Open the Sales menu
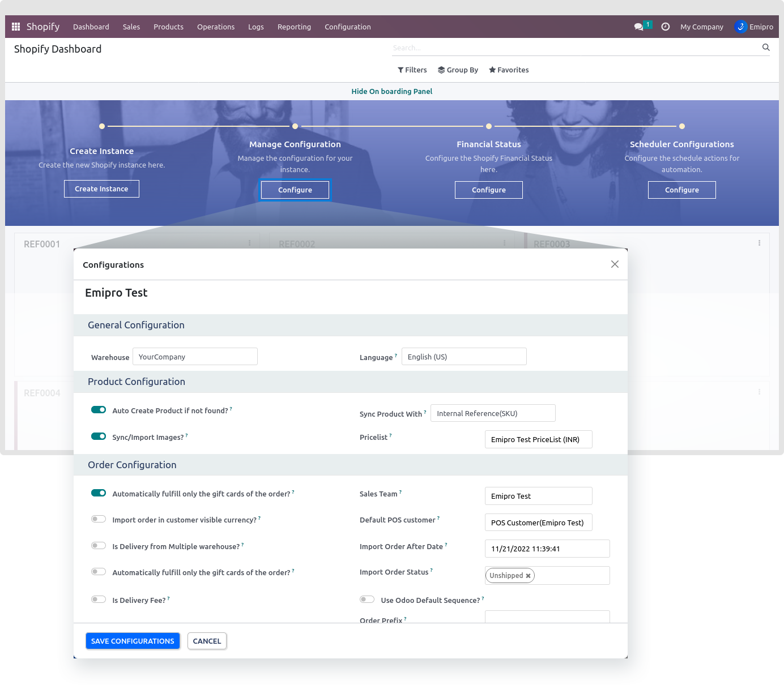784x685 pixels. [x=131, y=27]
